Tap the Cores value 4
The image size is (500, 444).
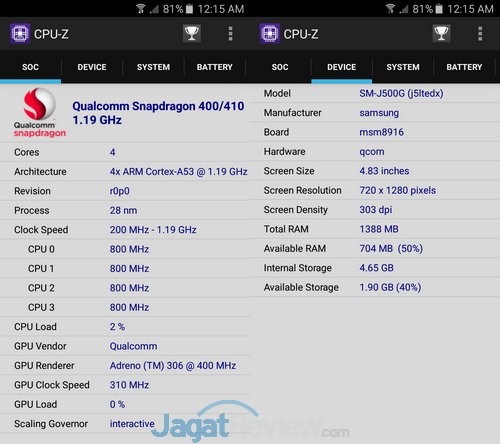click(x=113, y=152)
